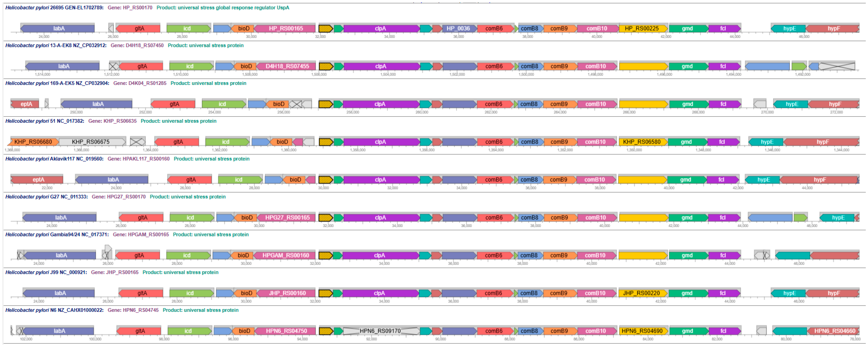Select icd gene in the strain 51 row
The image size is (868, 347).
point(227,142)
